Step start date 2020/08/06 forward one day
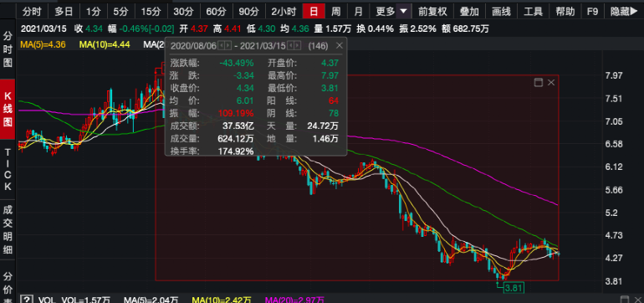644x303 pixels. coord(228,46)
